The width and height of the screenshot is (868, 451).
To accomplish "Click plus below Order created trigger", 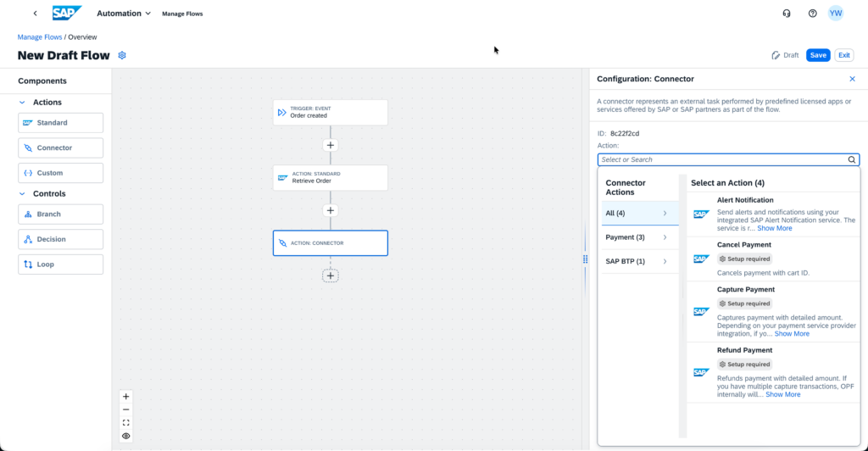I will 331,145.
